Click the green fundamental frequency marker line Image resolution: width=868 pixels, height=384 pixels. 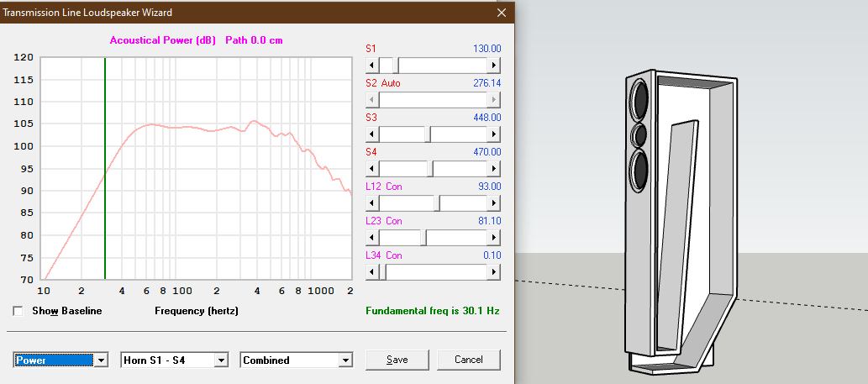point(105,168)
